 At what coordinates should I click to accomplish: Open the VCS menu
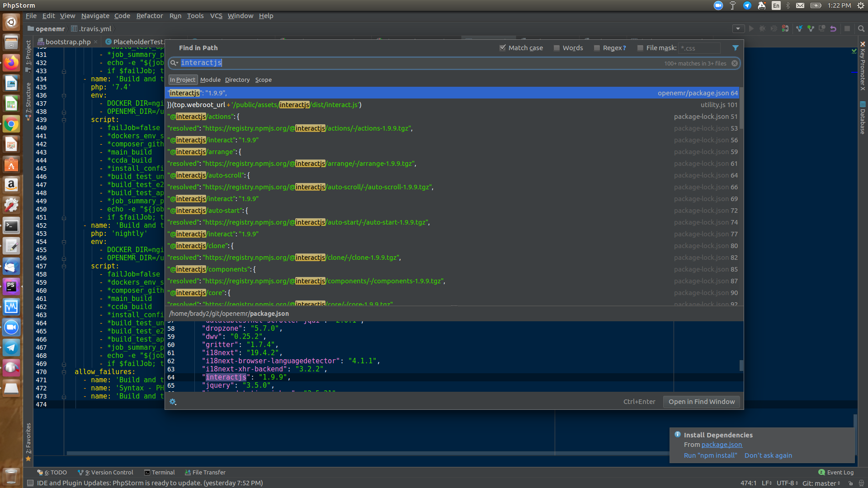click(x=216, y=15)
